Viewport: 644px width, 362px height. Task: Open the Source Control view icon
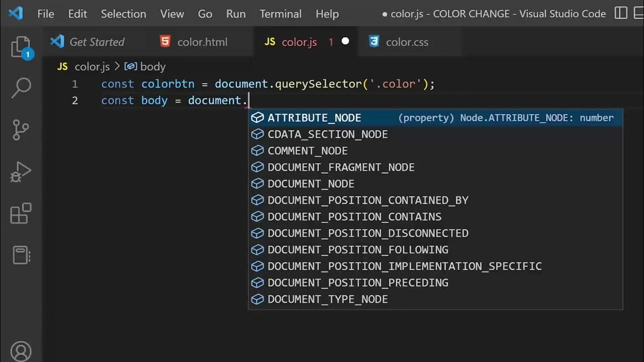[x=21, y=130]
